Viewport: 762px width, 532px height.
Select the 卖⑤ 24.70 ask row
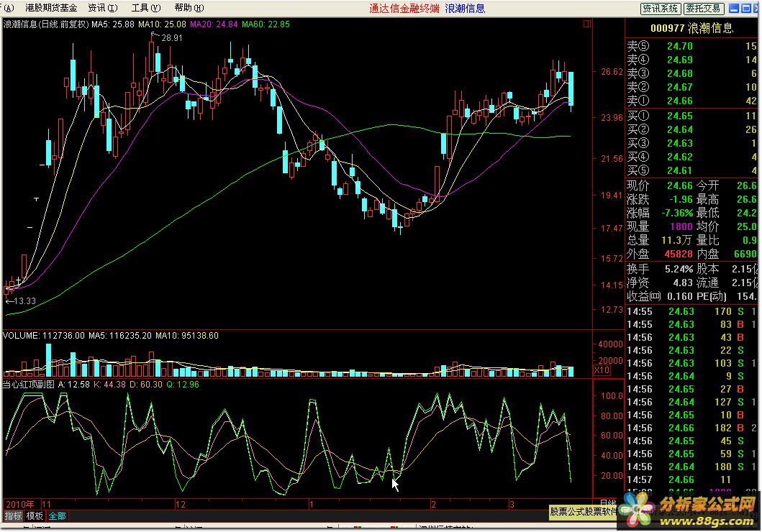coord(691,46)
